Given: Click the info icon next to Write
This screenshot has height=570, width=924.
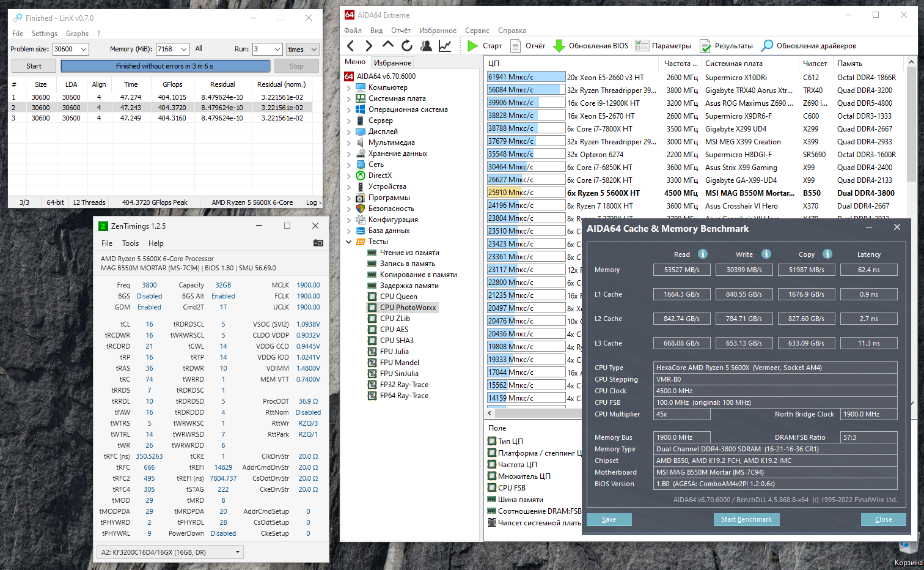Looking at the screenshot, I should 766,254.
